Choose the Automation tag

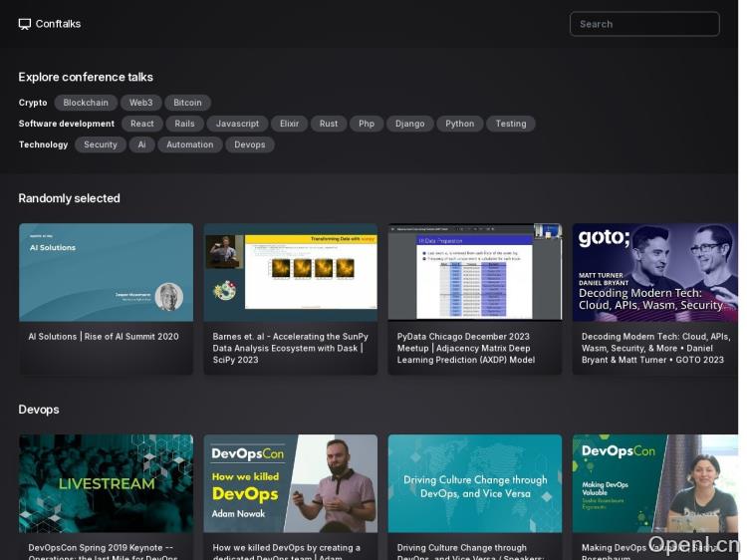[x=189, y=144]
